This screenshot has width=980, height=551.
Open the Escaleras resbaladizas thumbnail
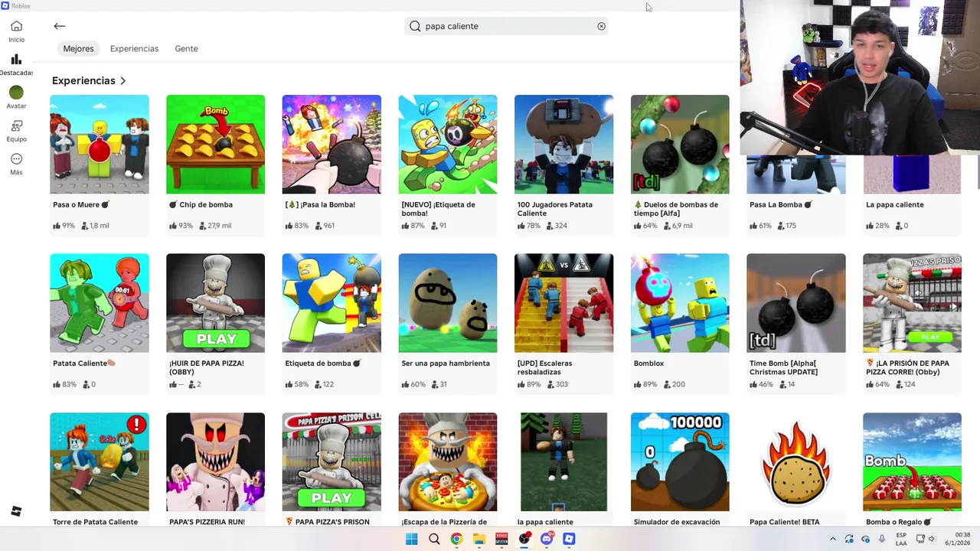pos(563,303)
